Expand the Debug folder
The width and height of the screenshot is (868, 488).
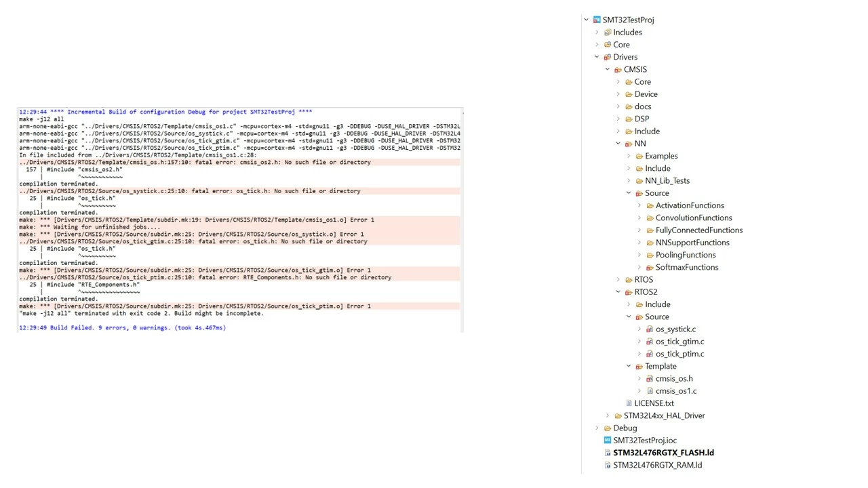pos(597,428)
